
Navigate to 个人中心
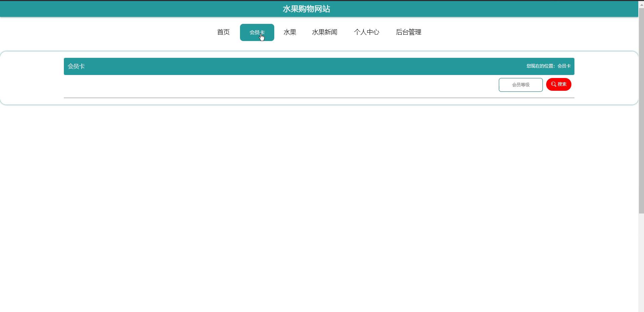click(x=366, y=32)
